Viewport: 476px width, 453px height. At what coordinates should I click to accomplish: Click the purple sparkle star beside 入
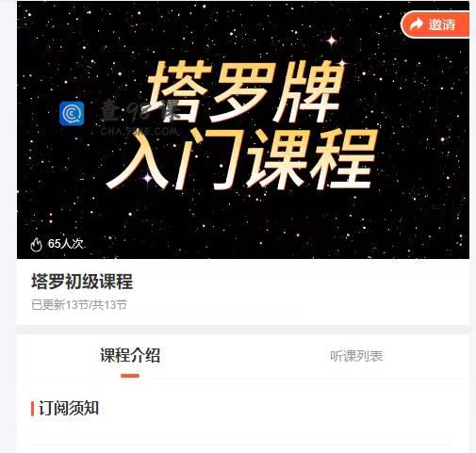[148, 178]
